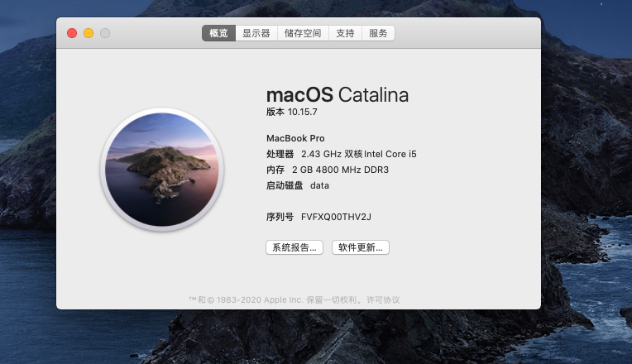Click processor text 2.43 GHz 双核 Intel Core i5
Screen dimensions: 632x364
[359, 154]
